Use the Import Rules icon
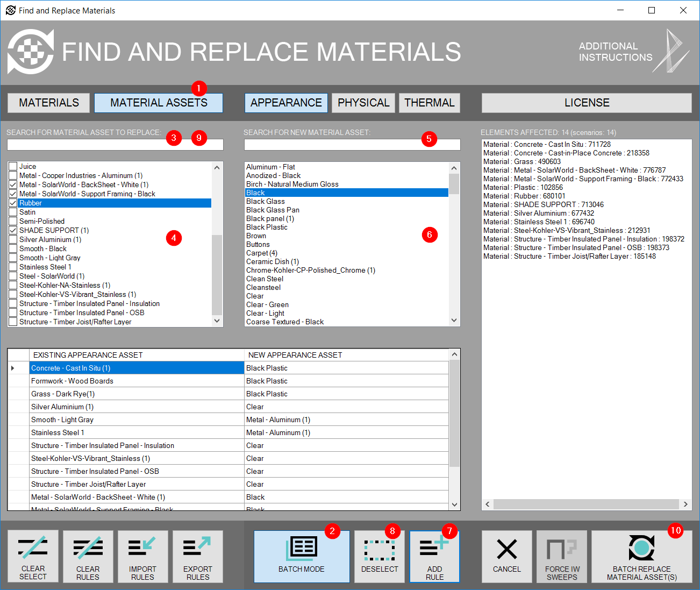 point(142,548)
